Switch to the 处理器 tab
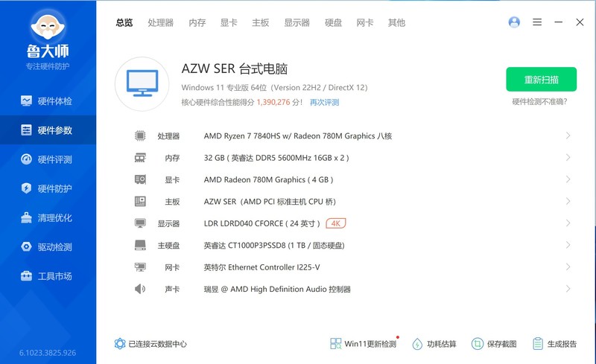This screenshot has height=364, width=596. [x=161, y=23]
